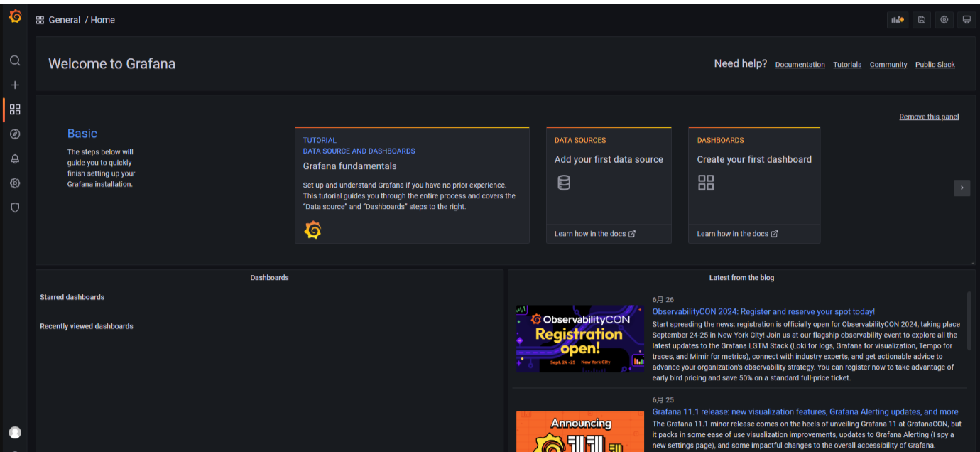Click the grid icon under Create your first dashboard
This screenshot has height=452, width=980.
pos(706,183)
